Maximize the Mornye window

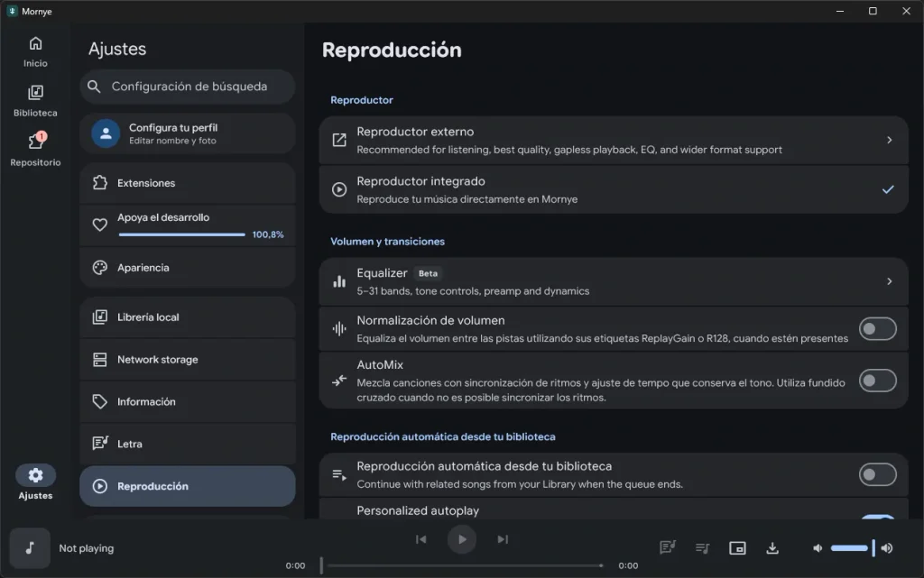(x=873, y=11)
